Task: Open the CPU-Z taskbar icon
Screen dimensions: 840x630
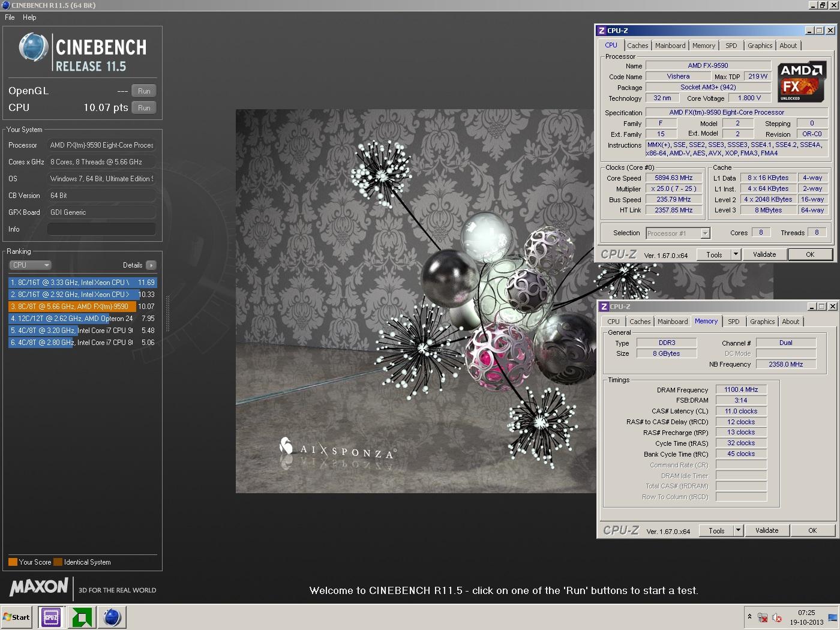Action: click(x=51, y=617)
